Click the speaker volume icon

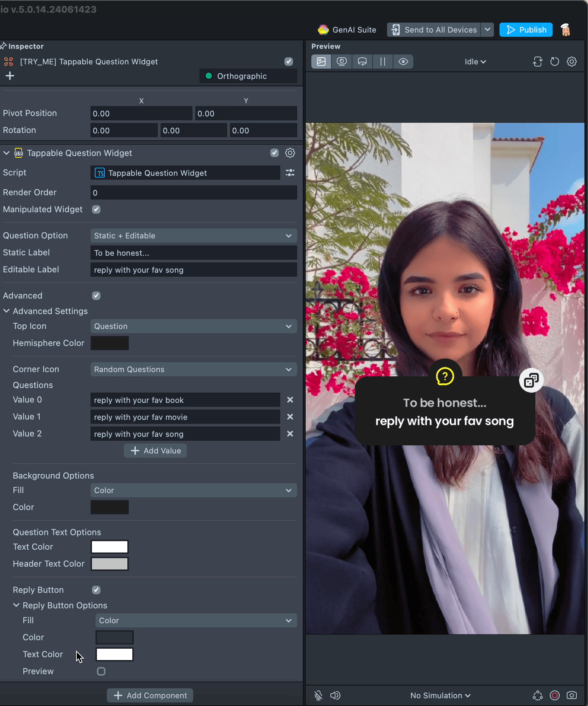click(335, 695)
